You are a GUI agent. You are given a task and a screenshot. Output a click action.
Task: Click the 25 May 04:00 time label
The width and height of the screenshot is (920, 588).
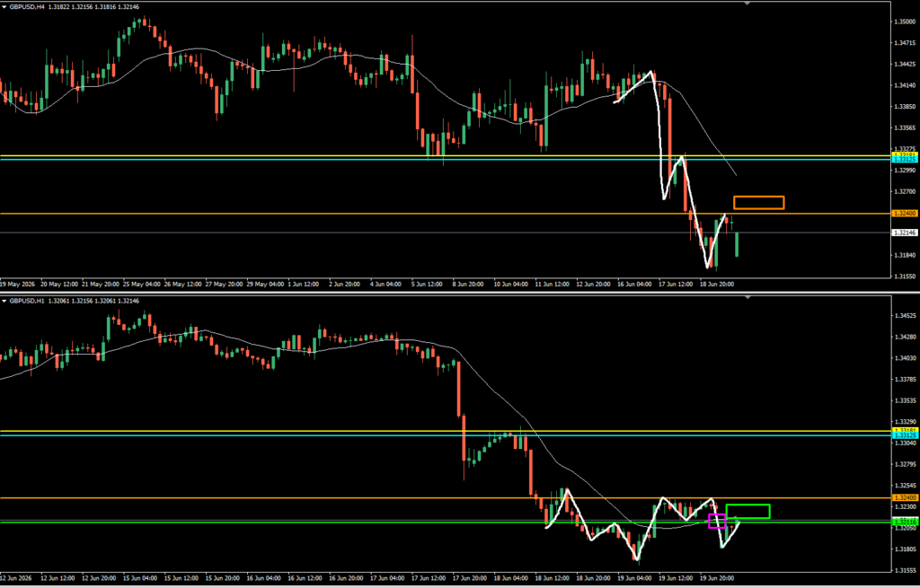142,284
